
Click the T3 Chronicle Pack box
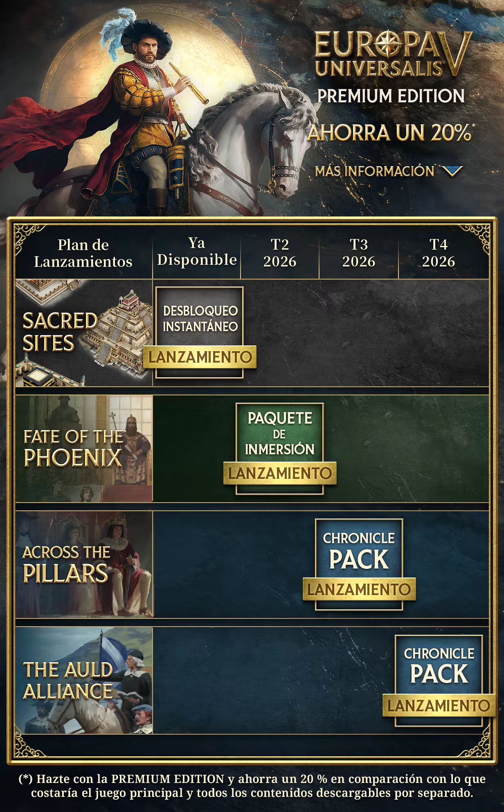[x=359, y=564]
